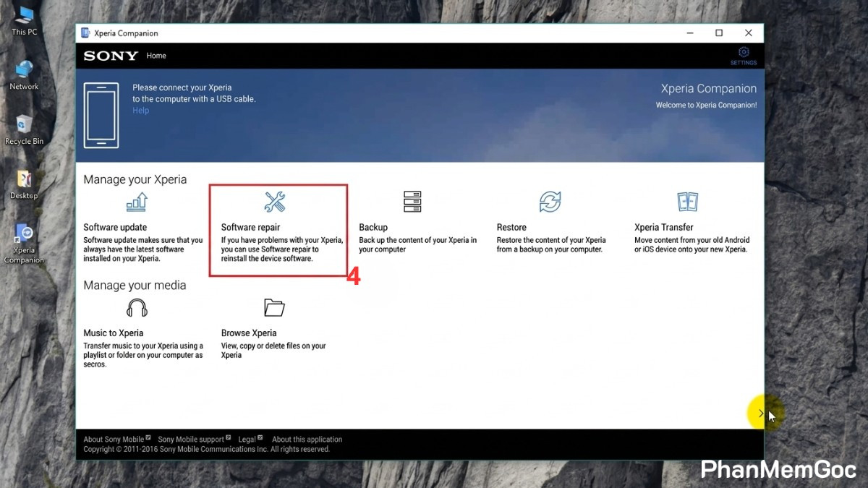Click the Backup server-stack icon
868x488 pixels.
coord(412,202)
